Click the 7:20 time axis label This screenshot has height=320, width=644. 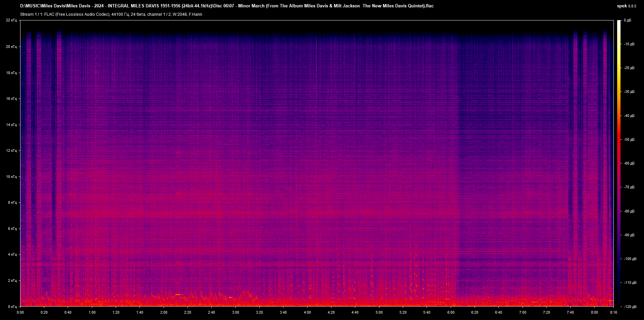[546, 312]
